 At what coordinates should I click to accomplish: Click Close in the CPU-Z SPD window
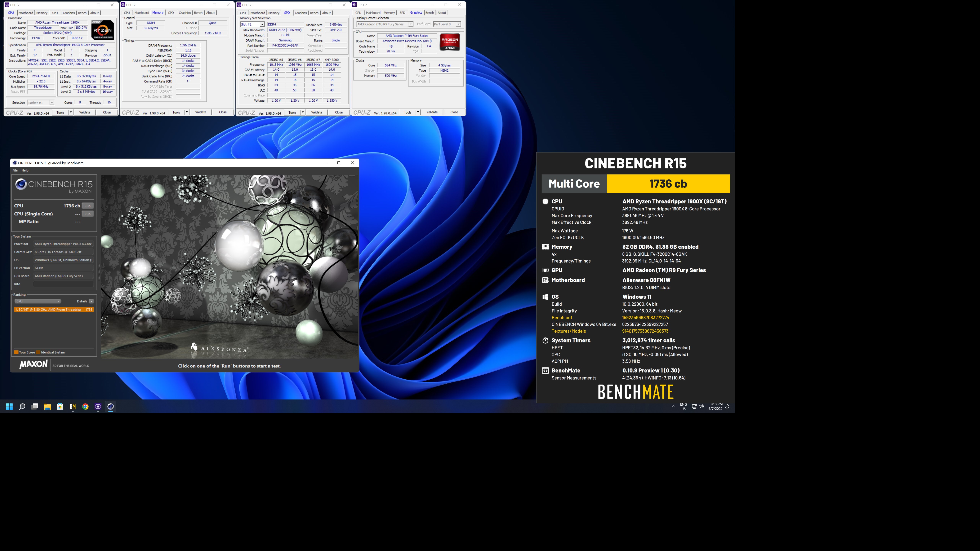click(339, 112)
